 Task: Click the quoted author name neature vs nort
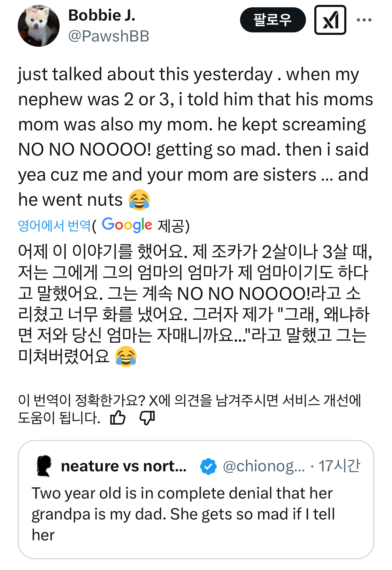pos(124,466)
